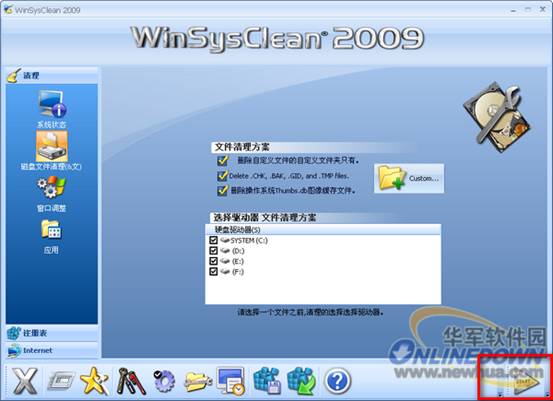
Task: Click the 硬盘驱动器(S) list column header
Action: pyautogui.click(x=323, y=230)
